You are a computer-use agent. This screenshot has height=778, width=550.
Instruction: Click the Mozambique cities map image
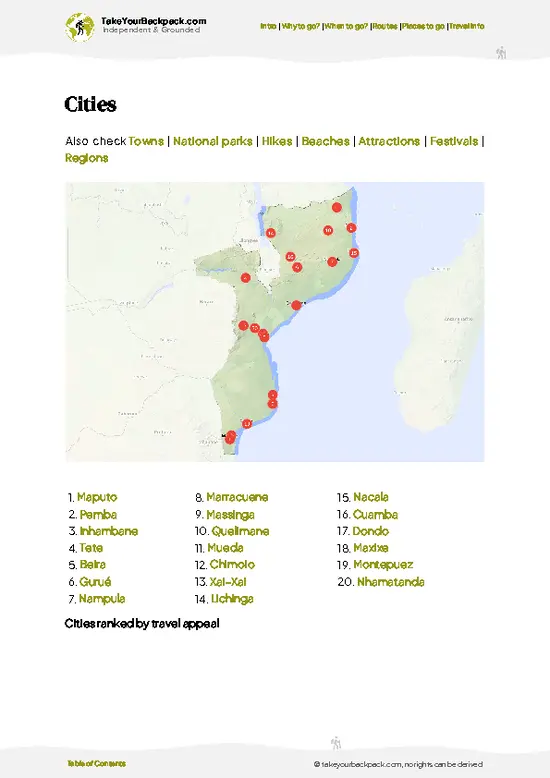(x=275, y=322)
